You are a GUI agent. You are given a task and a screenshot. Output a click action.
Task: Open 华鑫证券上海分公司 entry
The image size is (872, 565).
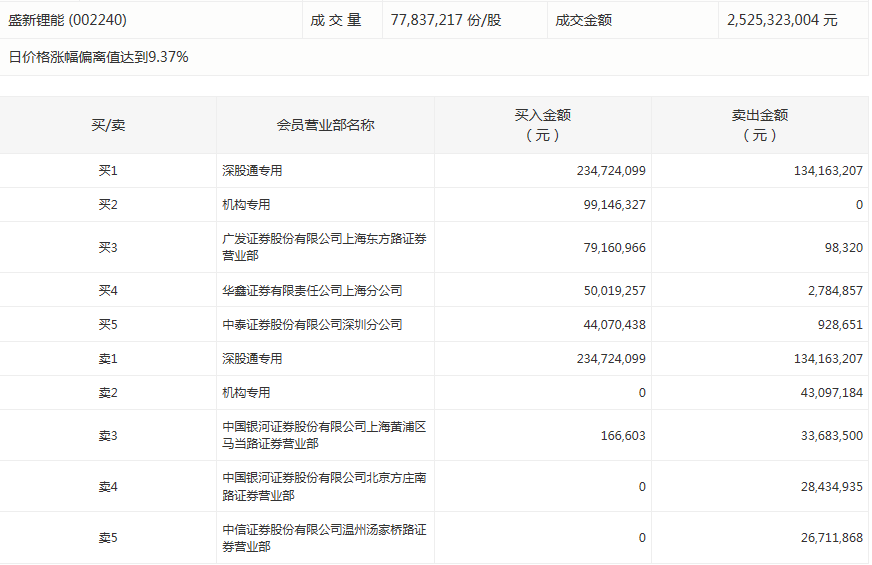point(312,290)
